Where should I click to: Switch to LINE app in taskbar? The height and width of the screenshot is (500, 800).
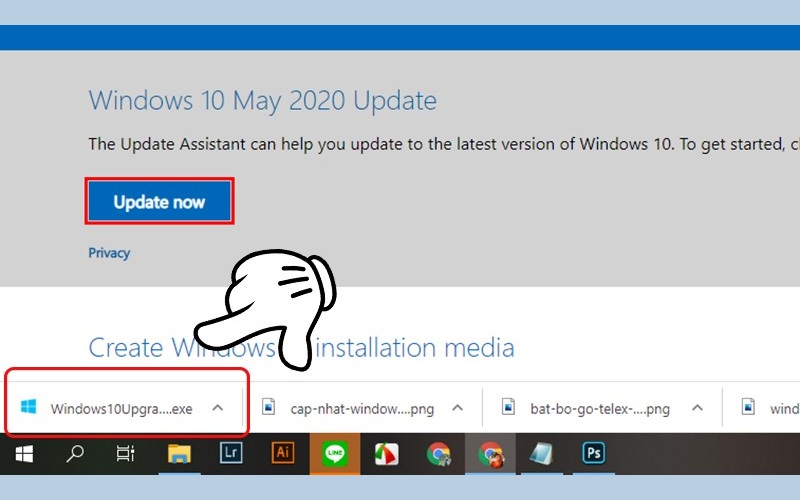click(x=335, y=453)
